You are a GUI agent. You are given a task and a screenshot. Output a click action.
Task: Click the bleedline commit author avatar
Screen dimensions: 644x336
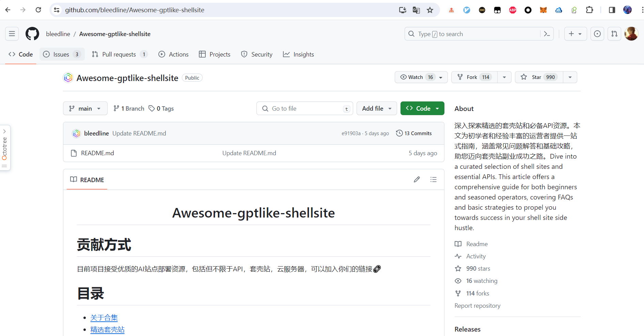76,133
